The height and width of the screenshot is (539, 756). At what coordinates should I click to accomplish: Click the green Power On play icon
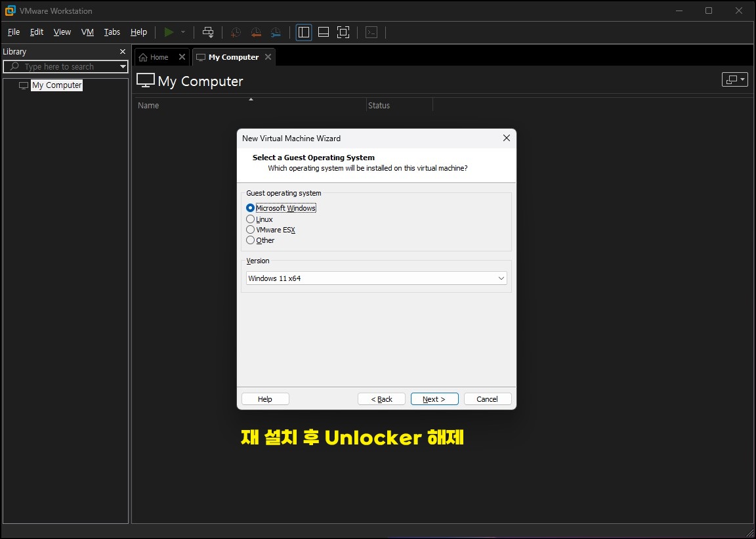click(x=169, y=32)
